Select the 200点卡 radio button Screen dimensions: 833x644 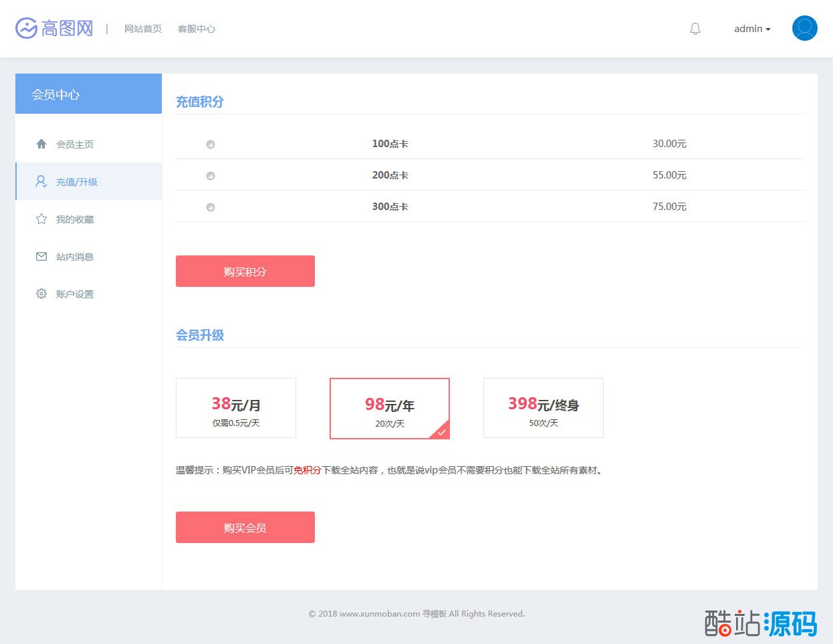pyautogui.click(x=211, y=176)
